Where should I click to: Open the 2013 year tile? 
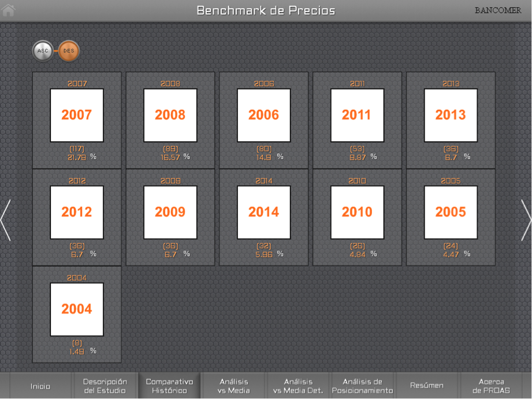451,115
